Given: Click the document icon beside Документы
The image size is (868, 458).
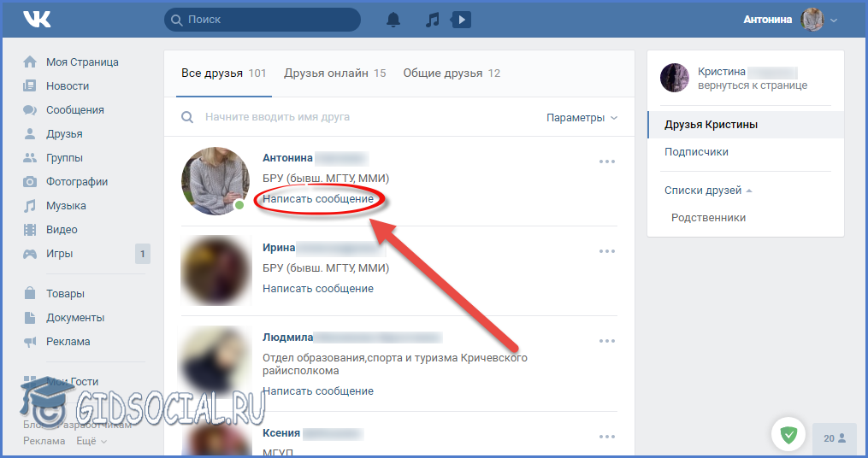Looking at the screenshot, I should (30, 318).
